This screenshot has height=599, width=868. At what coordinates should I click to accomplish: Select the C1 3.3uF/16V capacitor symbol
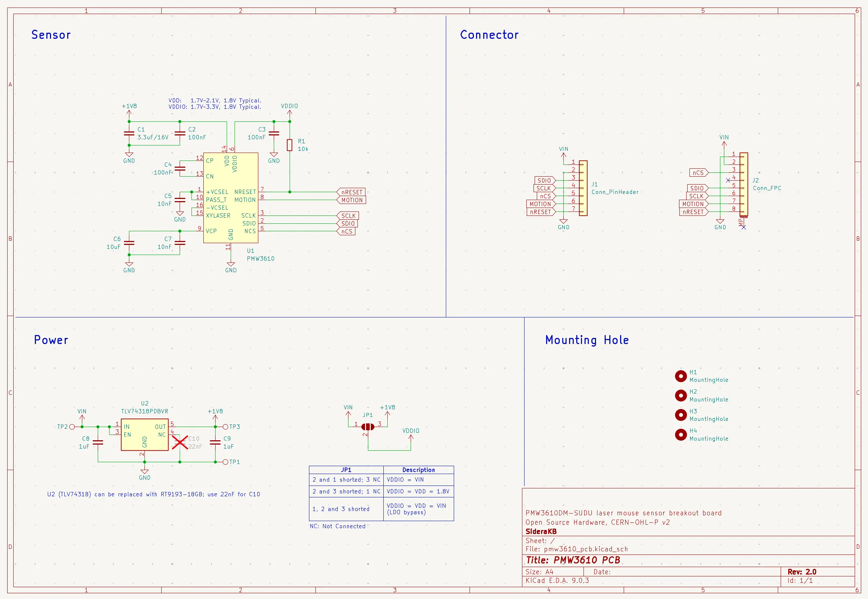[129, 133]
